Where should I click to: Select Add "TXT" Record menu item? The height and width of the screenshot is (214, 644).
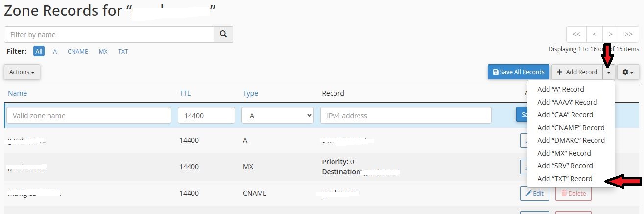point(565,179)
